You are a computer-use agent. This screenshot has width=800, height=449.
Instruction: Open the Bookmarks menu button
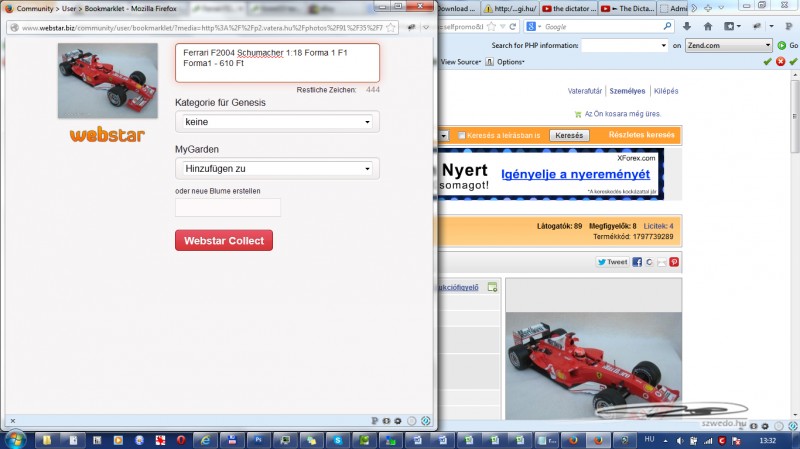click(732, 26)
